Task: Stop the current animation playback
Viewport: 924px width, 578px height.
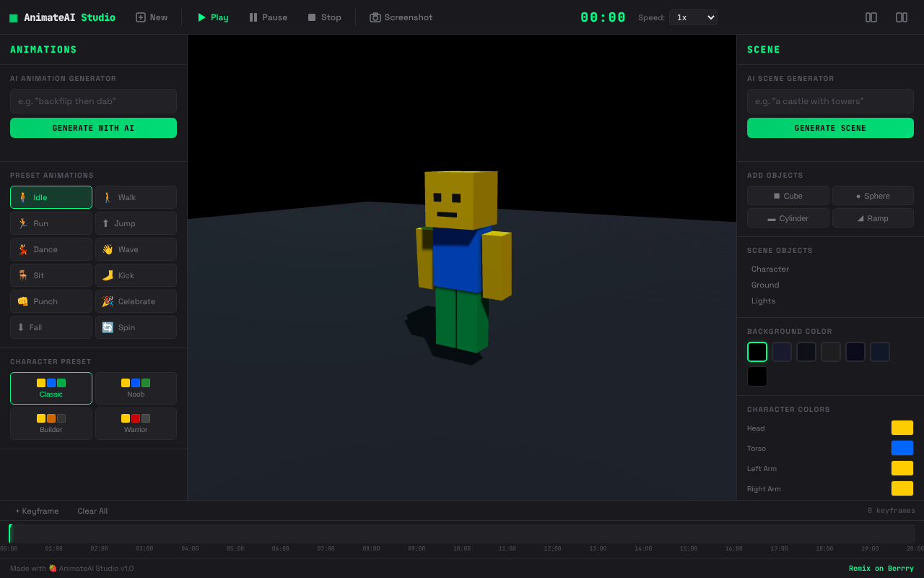Action: (x=324, y=17)
